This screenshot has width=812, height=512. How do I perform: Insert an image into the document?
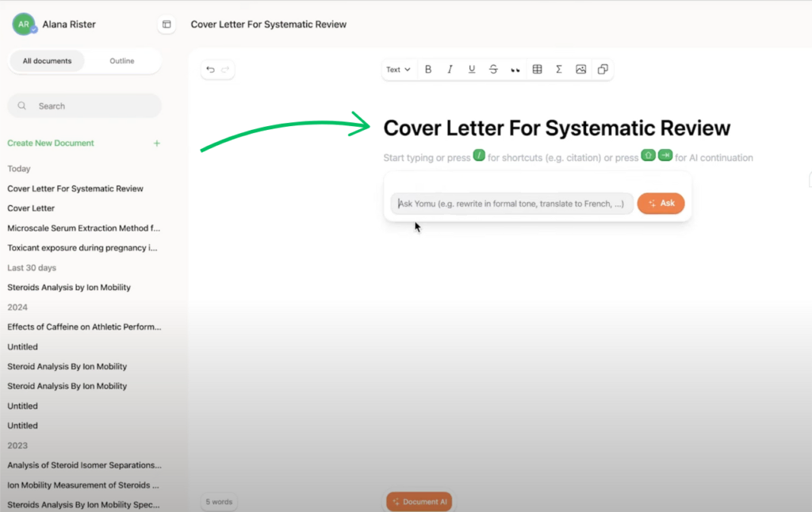(x=580, y=70)
